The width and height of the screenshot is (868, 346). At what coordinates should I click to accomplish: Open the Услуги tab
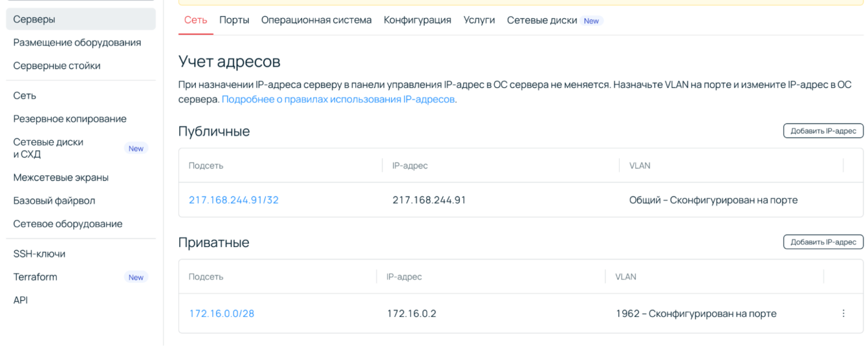(479, 19)
